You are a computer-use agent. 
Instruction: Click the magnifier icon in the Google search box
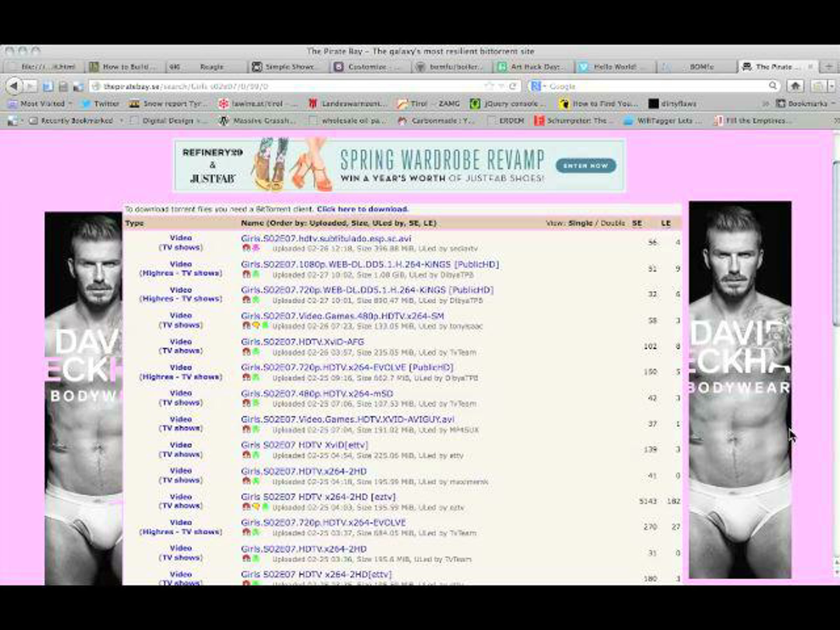772,86
